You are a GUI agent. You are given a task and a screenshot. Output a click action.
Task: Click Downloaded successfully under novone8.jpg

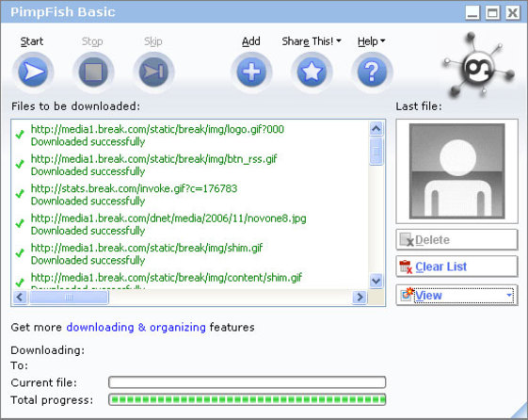(88, 231)
